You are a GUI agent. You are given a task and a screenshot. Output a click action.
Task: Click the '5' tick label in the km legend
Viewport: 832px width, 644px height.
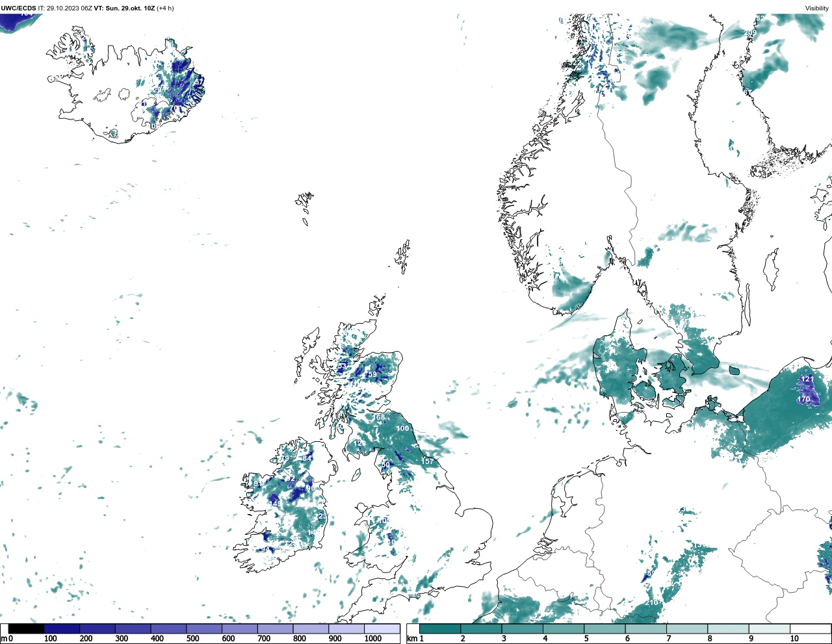point(586,639)
